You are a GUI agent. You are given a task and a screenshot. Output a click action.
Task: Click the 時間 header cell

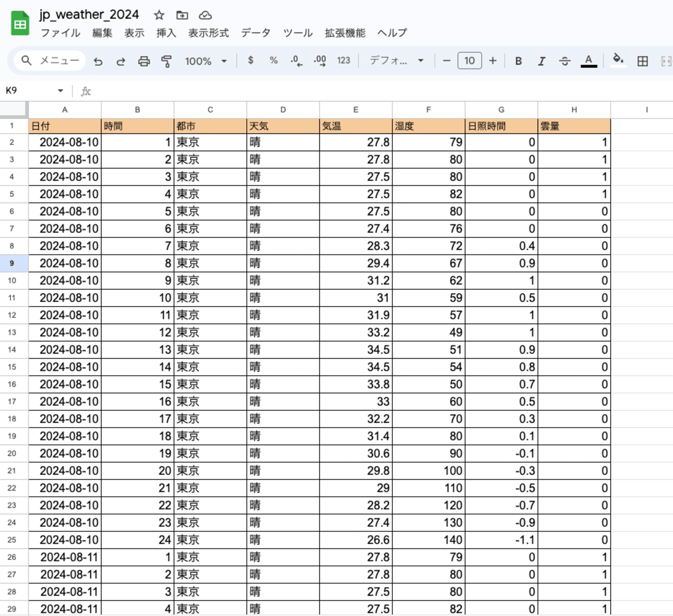[138, 126]
